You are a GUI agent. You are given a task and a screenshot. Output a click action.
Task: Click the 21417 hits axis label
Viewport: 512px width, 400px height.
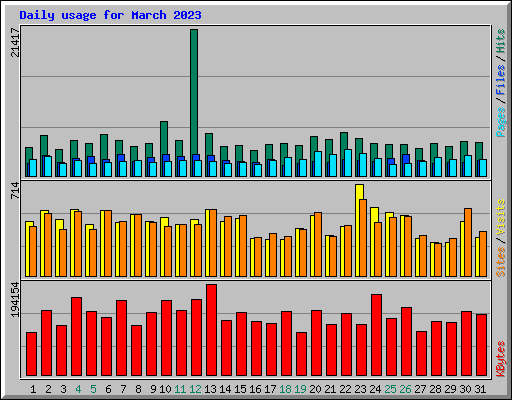pos(15,42)
